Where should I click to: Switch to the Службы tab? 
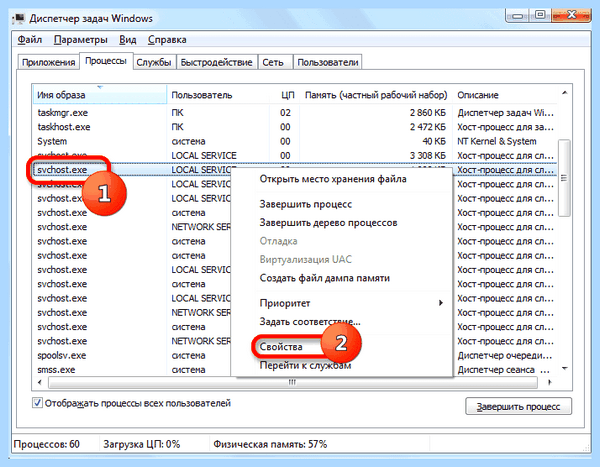154,62
